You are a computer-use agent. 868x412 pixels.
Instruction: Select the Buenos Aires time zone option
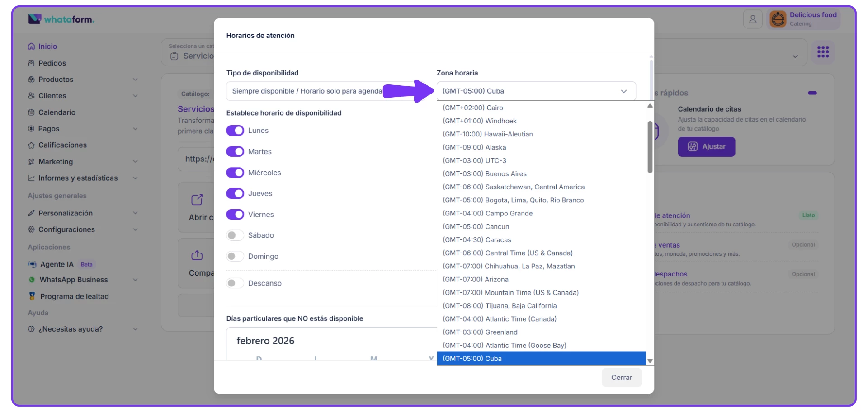(x=485, y=174)
